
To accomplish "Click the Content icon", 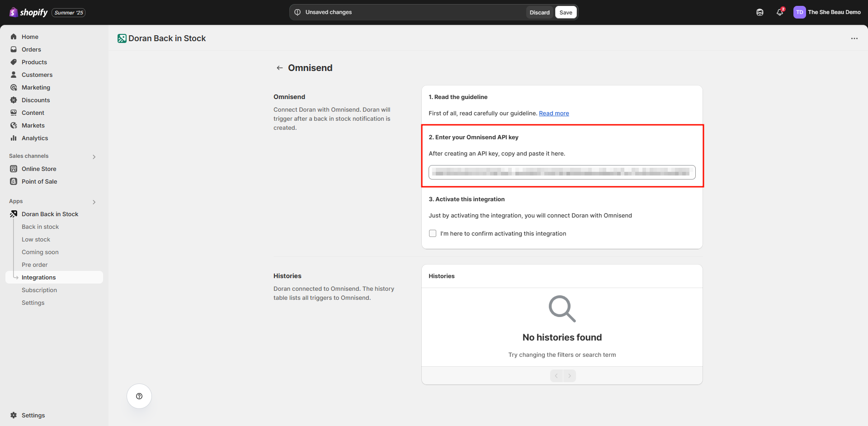I will pyautogui.click(x=14, y=113).
